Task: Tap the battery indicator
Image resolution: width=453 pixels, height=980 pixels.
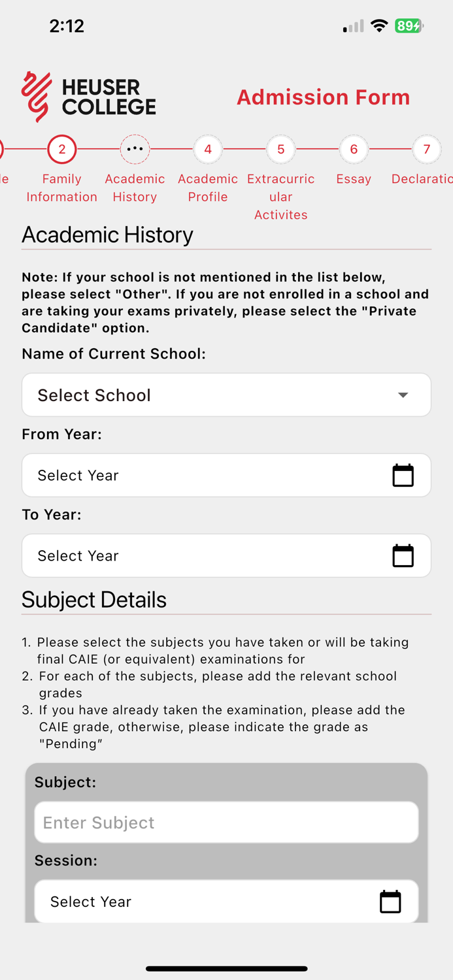Action: coord(409,25)
